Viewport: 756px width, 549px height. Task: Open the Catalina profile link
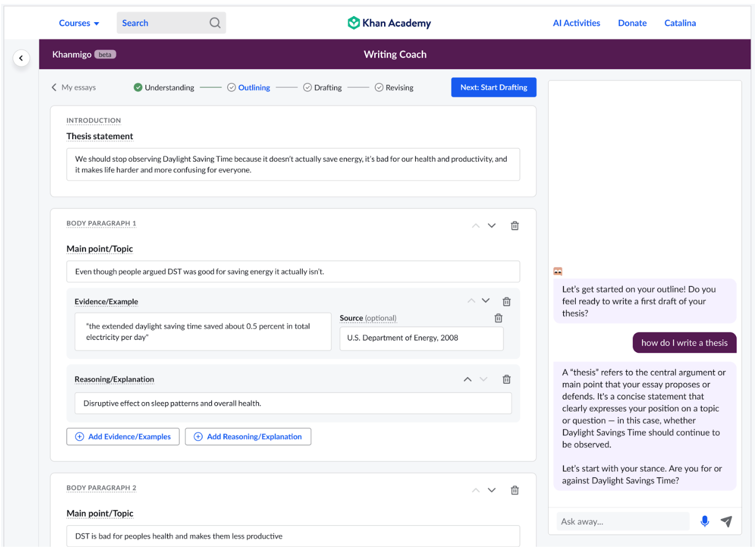[680, 23]
